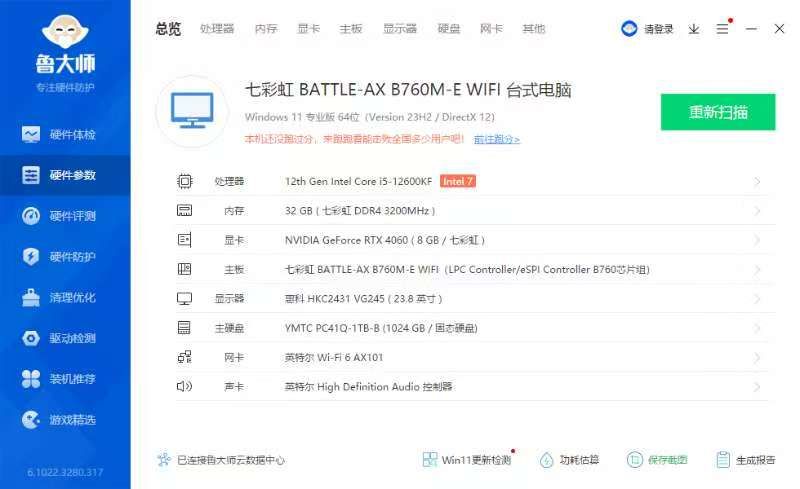Expand the 主硬盘 row arrow

757,328
